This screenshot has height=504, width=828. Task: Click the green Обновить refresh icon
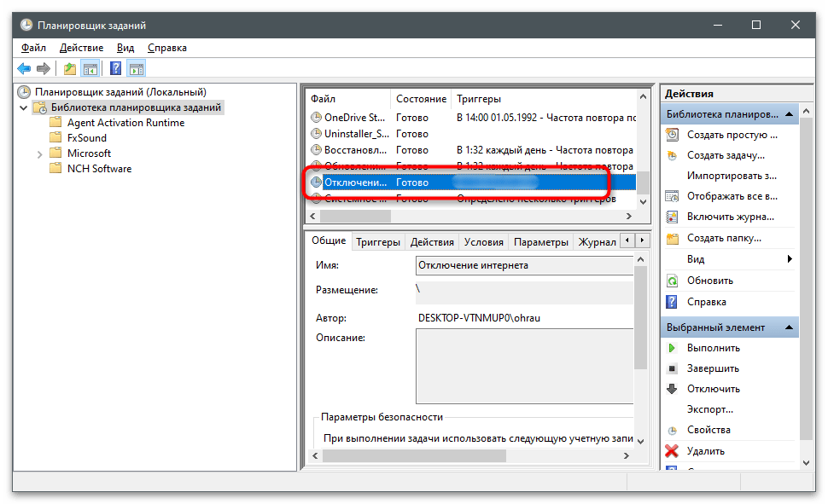(x=673, y=281)
